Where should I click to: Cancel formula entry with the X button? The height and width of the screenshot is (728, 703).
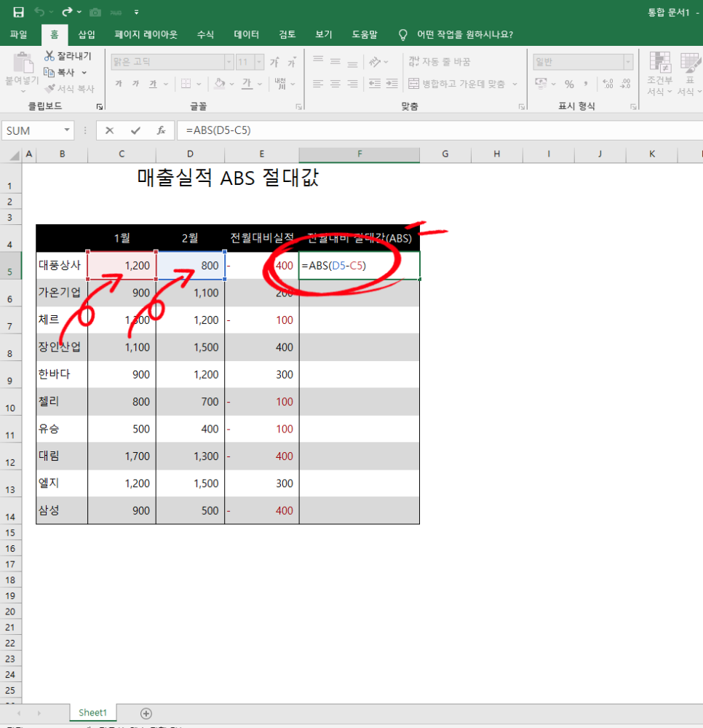pos(109,130)
